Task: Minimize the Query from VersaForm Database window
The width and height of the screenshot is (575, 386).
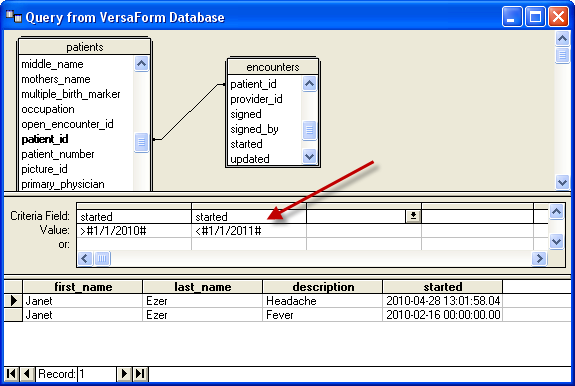Action: tap(512, 17)
